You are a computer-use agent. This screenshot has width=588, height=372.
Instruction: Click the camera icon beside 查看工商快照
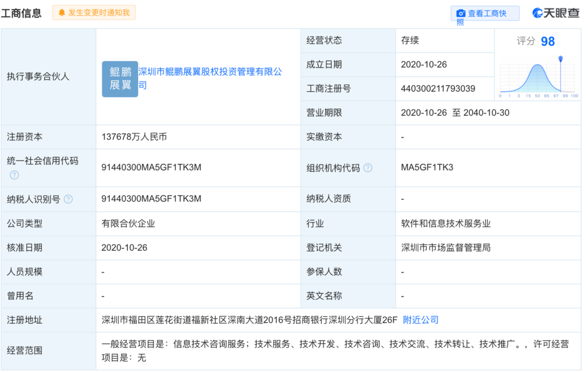tap(461, 13)
